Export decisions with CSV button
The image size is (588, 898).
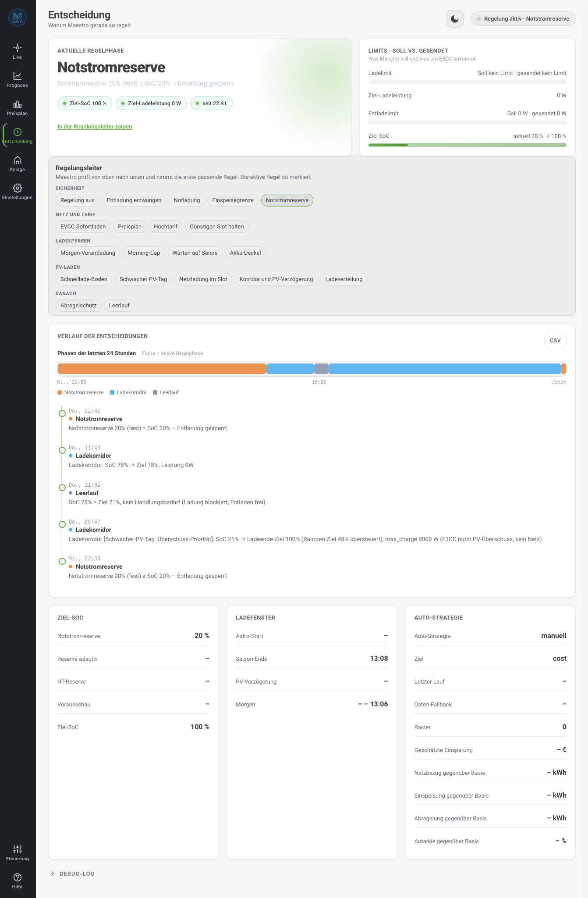point(555,341)
